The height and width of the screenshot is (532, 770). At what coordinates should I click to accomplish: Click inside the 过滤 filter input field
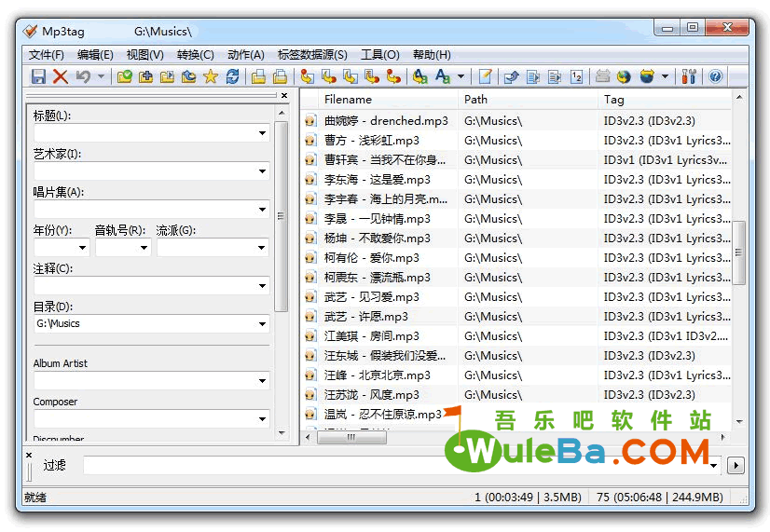(402, 465)
